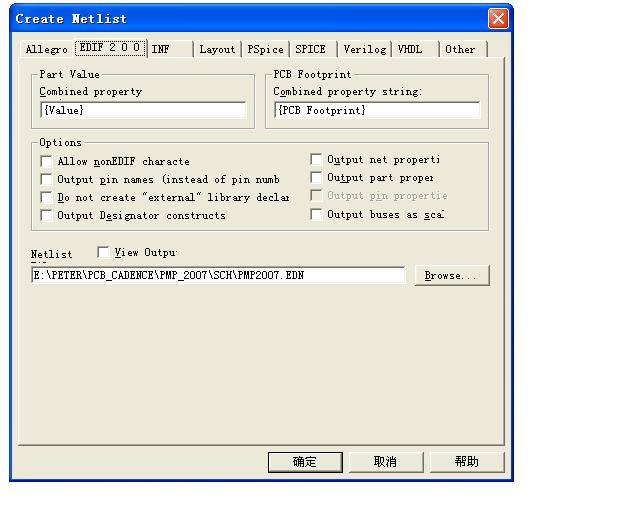Confirm with the 确定 button
This screenshot has height=512, width=640.
pyautogui.click(x=305, y=462)
